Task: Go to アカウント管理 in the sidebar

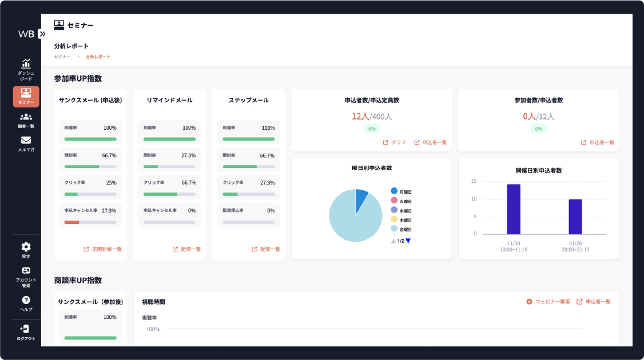Action: [26, 271]
